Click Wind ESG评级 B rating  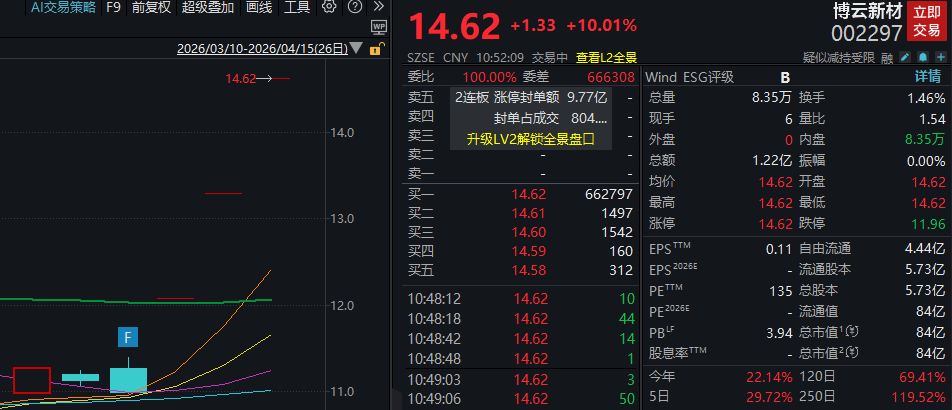pos(785,77)
